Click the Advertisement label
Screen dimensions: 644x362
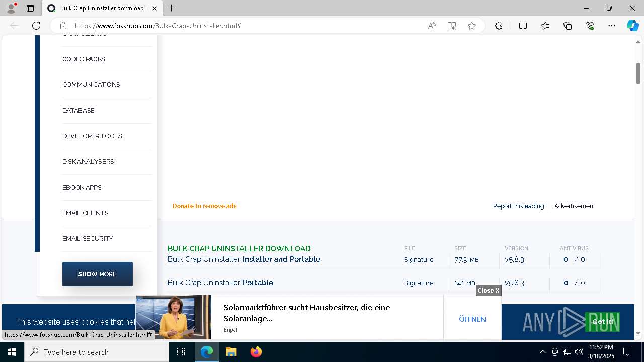point(575,206)
